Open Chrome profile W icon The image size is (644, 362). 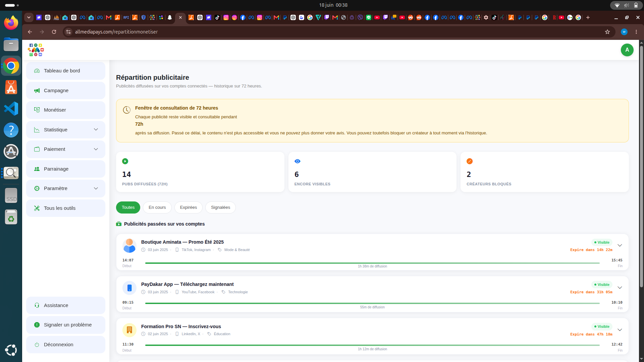click(x=624, y=32)
